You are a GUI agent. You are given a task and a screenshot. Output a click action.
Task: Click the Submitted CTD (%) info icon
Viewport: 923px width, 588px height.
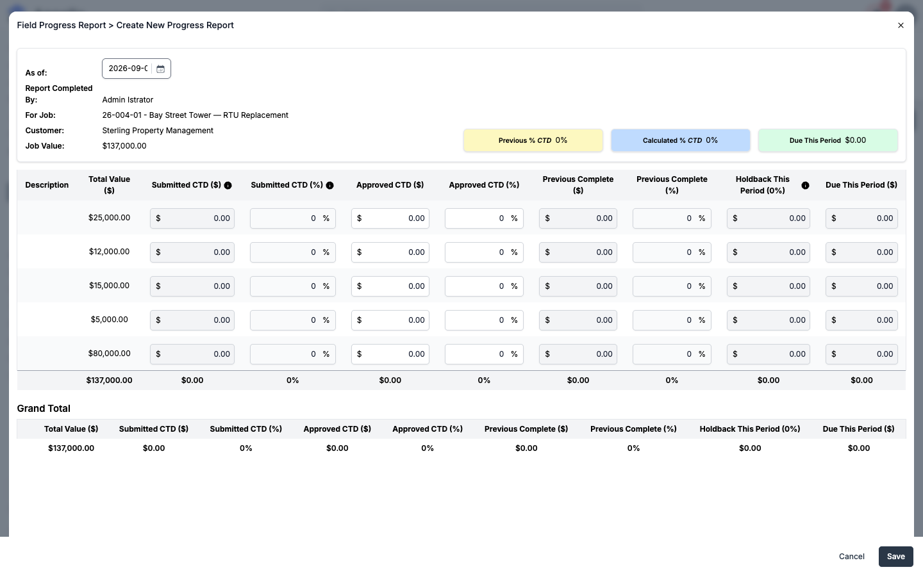pyautogui.click(x=329, y=186)
